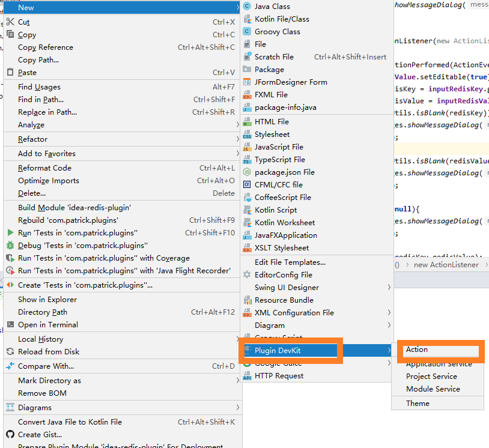Click the Reload from Disk icon
The height and width of the screenshot is (448, 489).
(x=10, y=352)
